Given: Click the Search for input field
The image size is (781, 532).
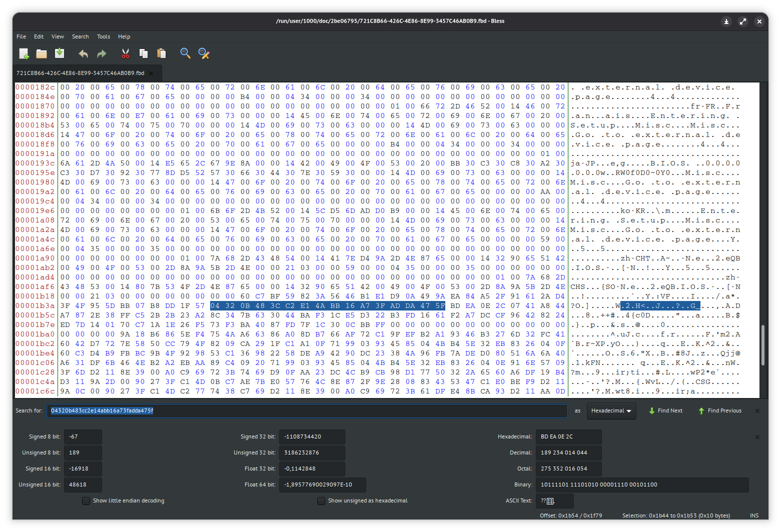Looking at the screenshot, I should point(307,410).
